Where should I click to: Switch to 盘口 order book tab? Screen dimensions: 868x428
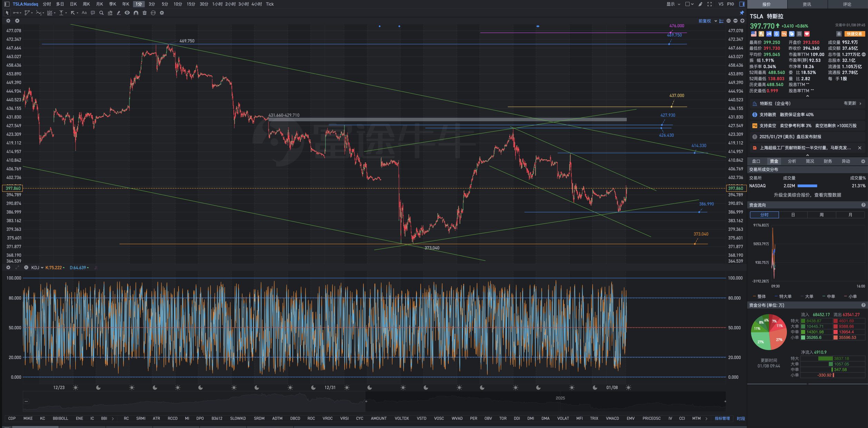click(x=756, y=161)
